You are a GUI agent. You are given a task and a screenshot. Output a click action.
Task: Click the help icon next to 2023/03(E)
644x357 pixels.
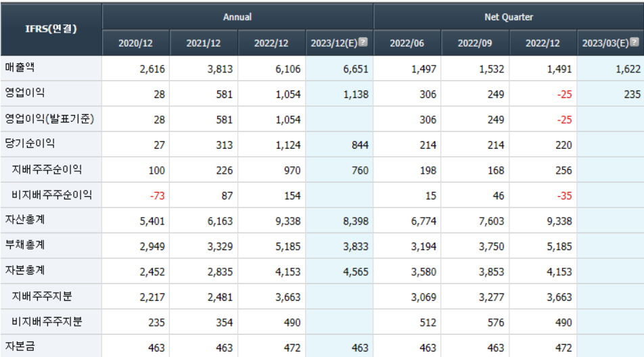(635, 42)
